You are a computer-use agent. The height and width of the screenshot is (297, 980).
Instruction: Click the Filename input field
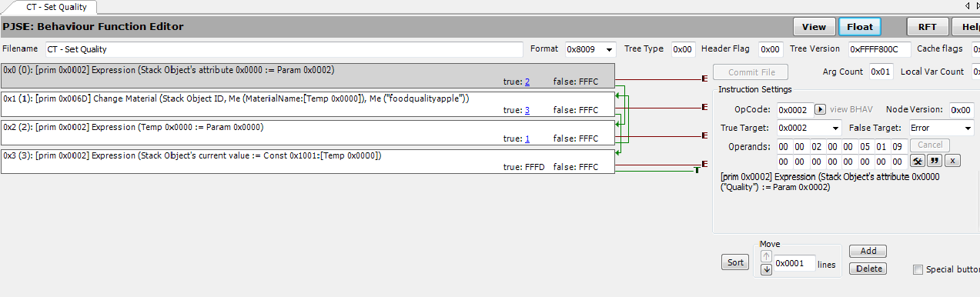tap(283, 49)
